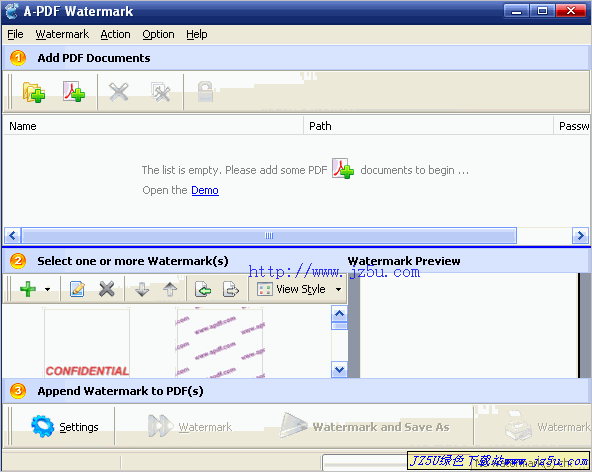
Task: Click the Import Watermark icon with green arrow
Action: 203,290
